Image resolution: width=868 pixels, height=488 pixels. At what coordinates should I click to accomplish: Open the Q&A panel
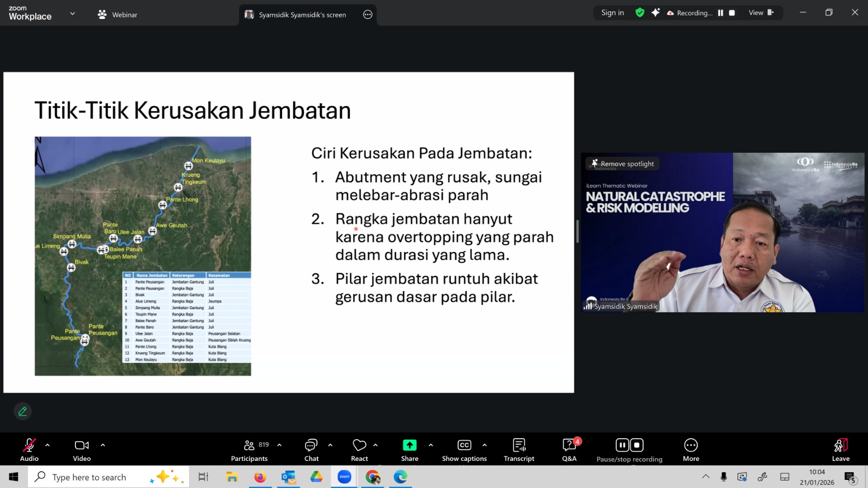(x=569, y=450)
